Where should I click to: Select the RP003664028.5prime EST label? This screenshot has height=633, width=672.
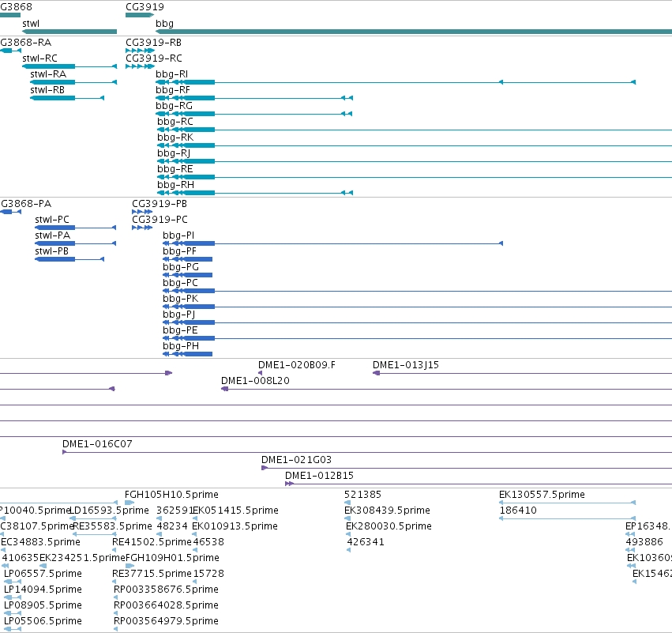166,605
